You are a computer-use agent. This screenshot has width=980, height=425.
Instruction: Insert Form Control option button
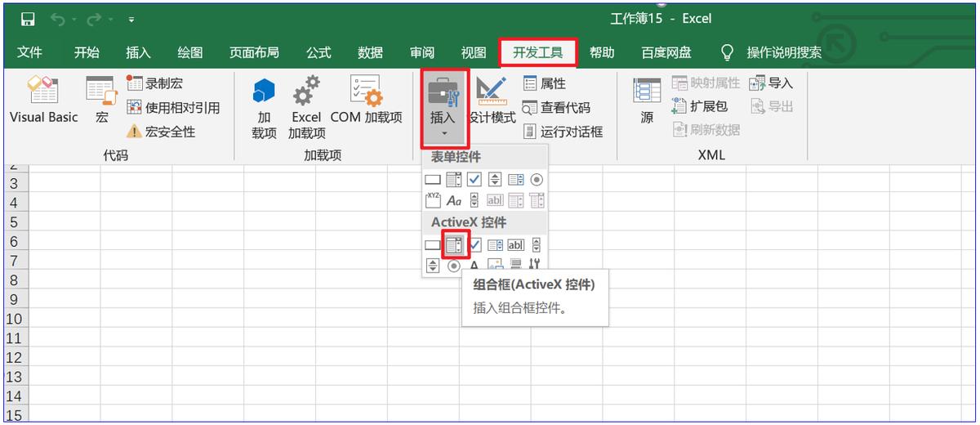537,179
